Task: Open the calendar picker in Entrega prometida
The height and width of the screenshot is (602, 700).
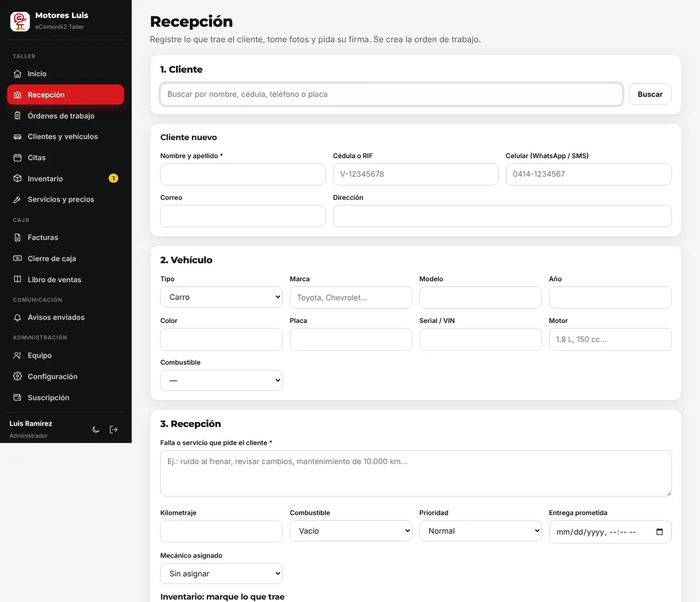Action: pyautogui.click(x=660, y=532)
